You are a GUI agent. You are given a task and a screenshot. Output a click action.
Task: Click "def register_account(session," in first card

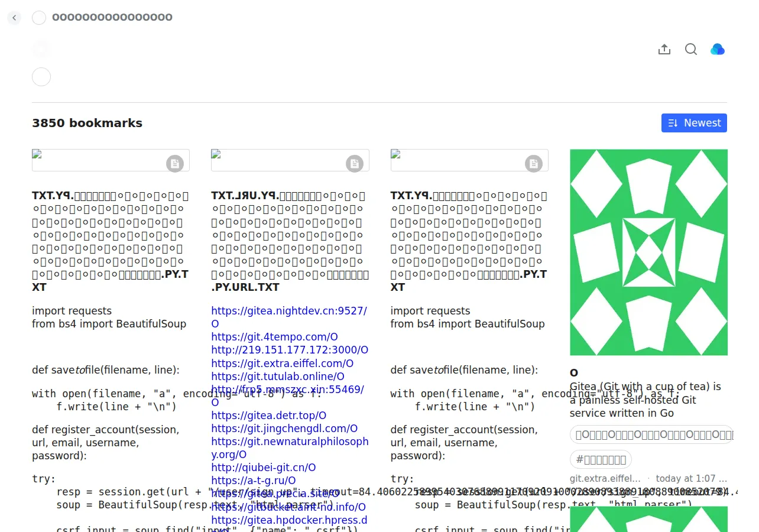point(105,430)
